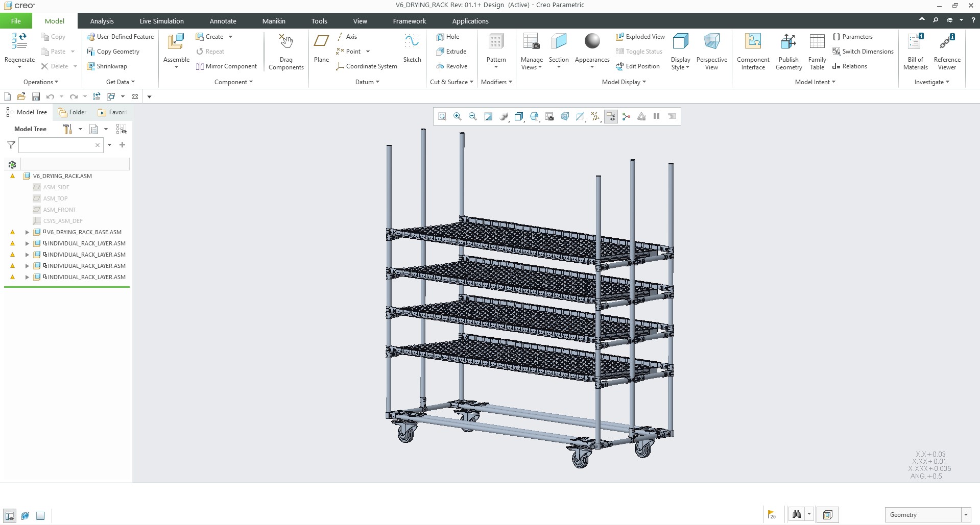This screenshot has width=980, height=525.
Task: Open the Model Tree settings hammer icon
Action: [67, 129]
